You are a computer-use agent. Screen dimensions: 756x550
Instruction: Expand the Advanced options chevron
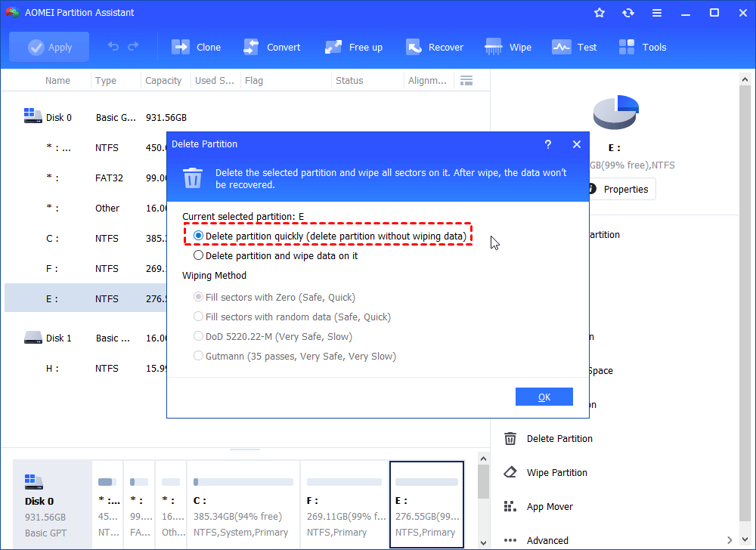click(x=730, y=540)
